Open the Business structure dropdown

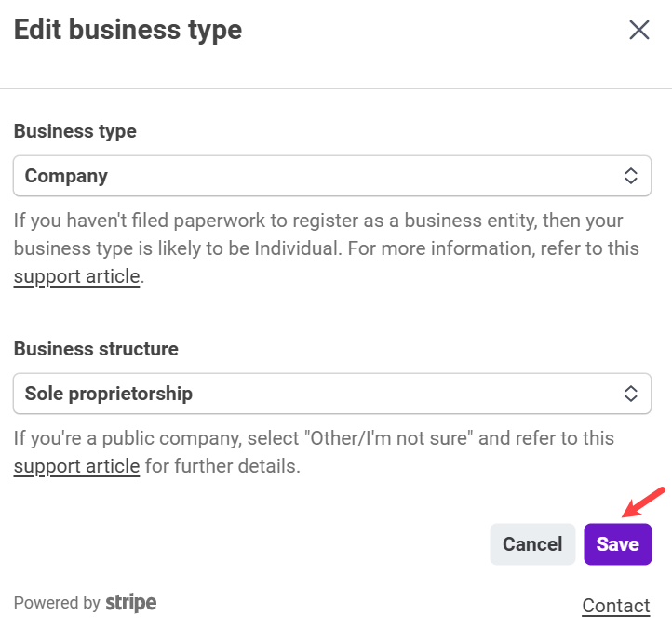coord(331,394)
